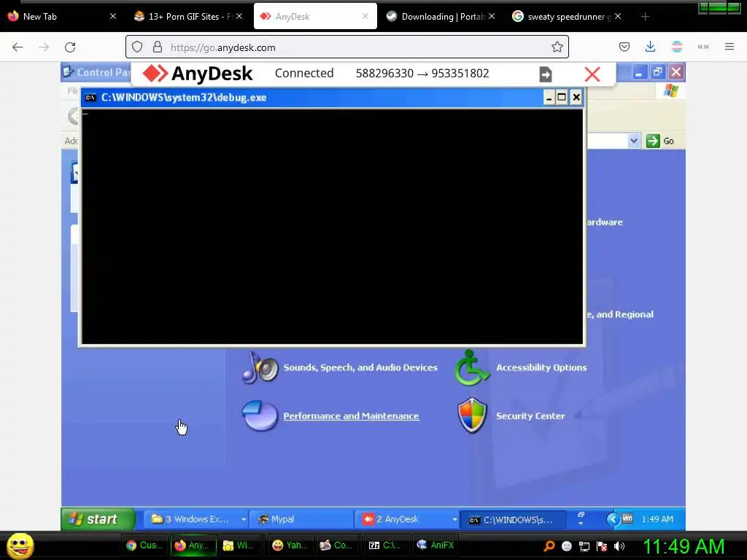
Task: Open a new browser tab with plus
Action: point(645,17)
